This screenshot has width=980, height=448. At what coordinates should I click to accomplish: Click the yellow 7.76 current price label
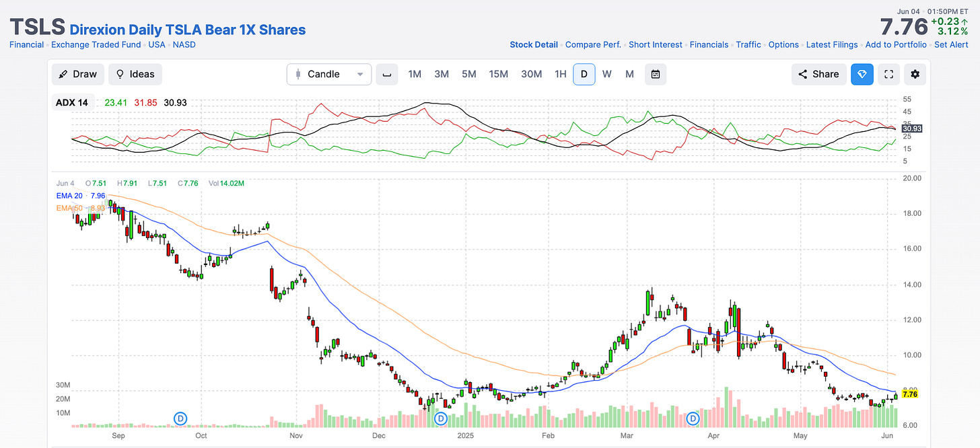911,394
